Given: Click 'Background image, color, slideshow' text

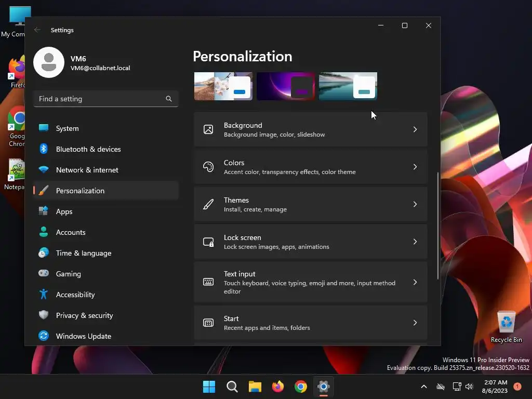Looking at the screenshot, I should click(x=274, y=135).
